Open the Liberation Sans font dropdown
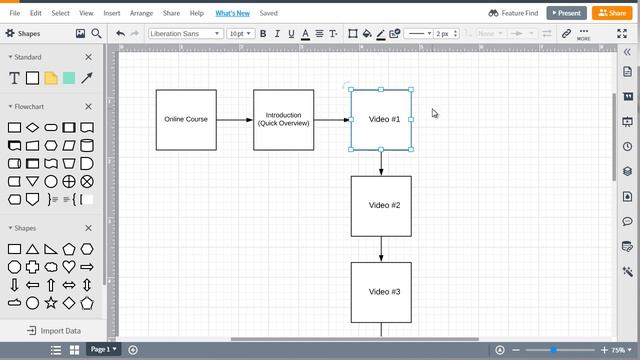The height and width of the screenshot is (360, 640). [186, 33]
